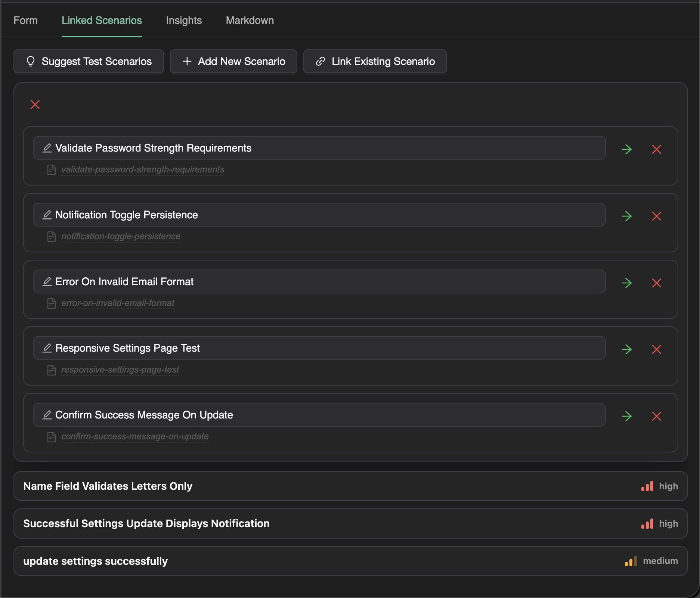Open Name Field Validates Letters Only scenario

pos(350,486)
